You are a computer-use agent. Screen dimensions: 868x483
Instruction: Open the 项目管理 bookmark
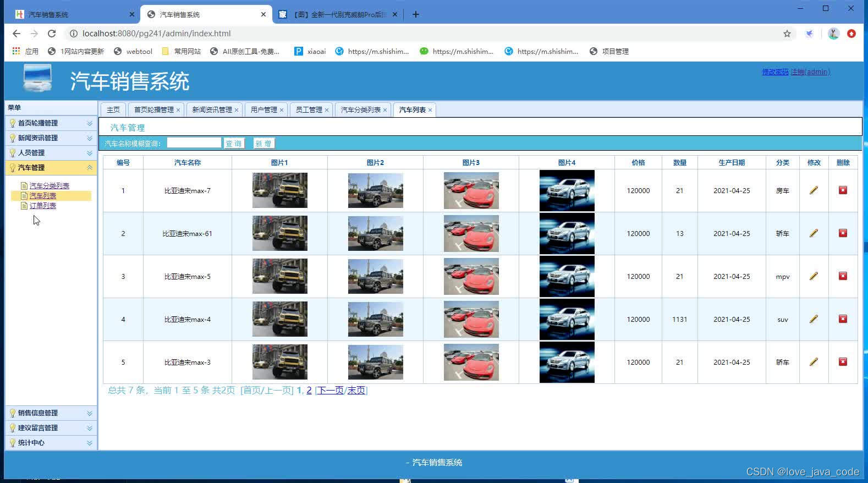click(x=609, y=51)
